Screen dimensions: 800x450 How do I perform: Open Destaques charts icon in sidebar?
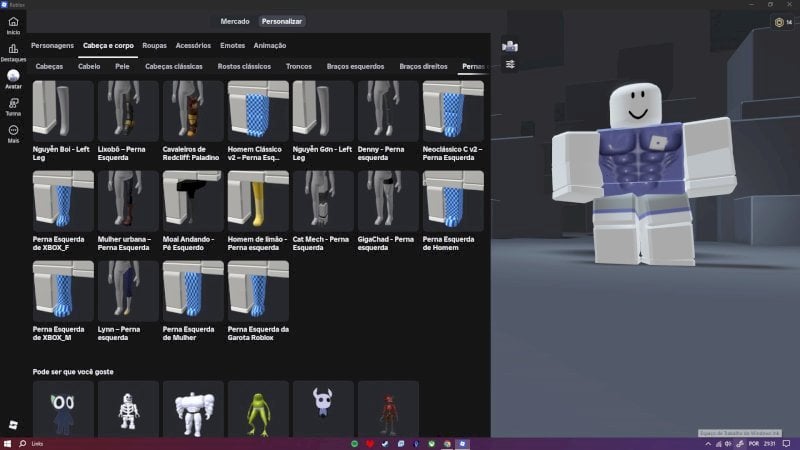point(13,49)
